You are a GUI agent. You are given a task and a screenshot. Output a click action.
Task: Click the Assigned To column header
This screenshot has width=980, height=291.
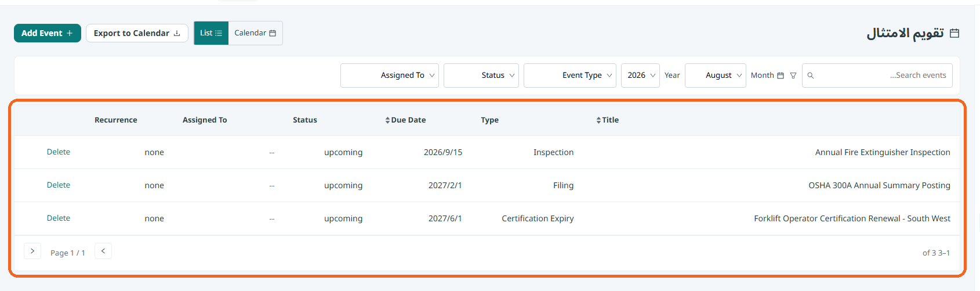click(x=205, y=120)
